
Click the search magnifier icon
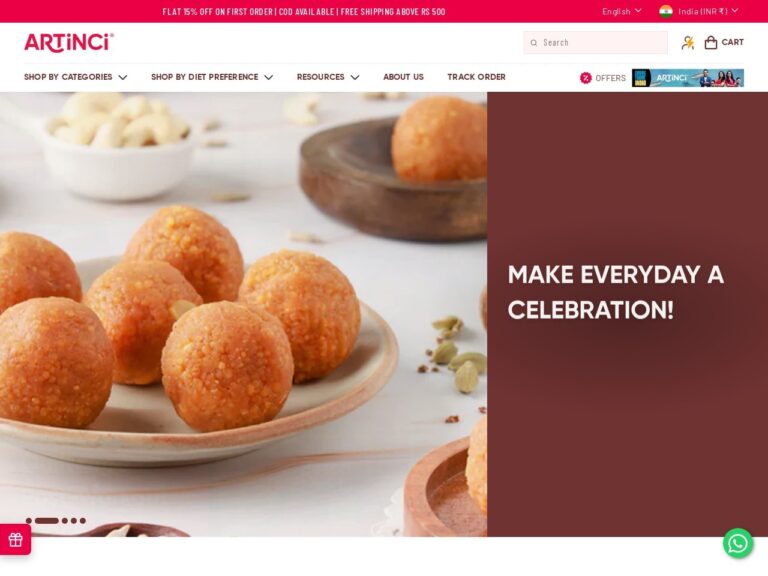tap(534, 43)
